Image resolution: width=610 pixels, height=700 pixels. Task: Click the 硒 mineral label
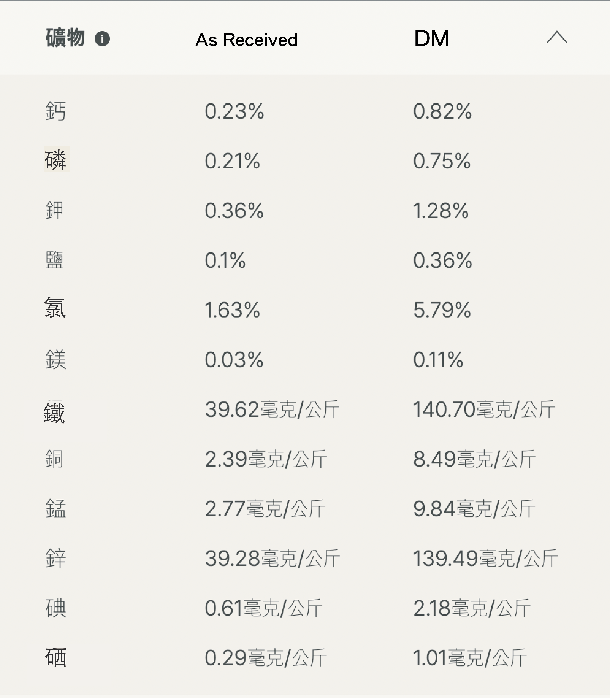(x=56, y=658)
